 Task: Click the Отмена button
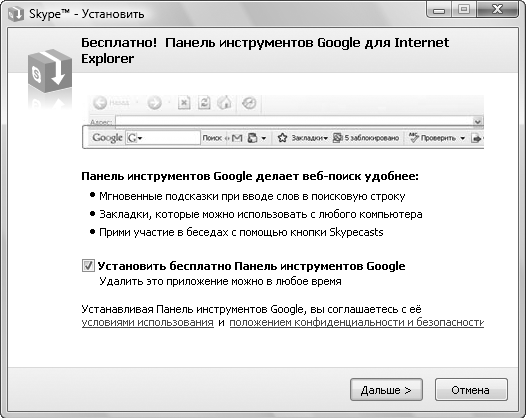[471, 390]
